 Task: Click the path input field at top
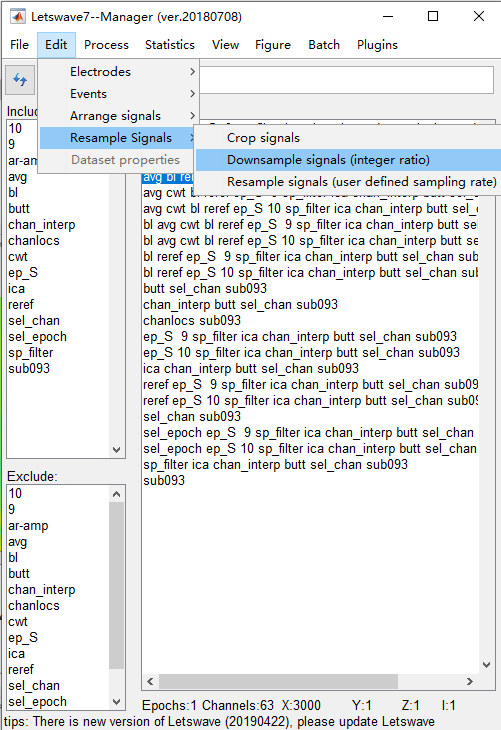point(346,80)
